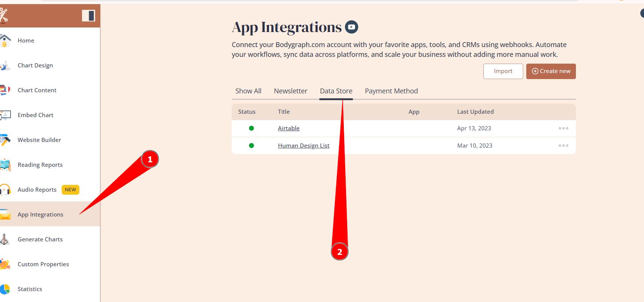
Task: Click the Statistics pie chart icon
Action: click(x=5, y=289)
